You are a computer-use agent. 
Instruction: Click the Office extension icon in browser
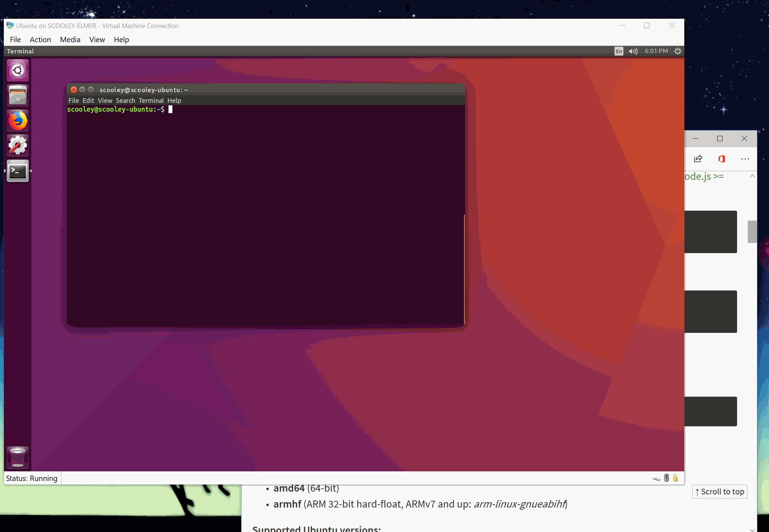click(x=721, y=159)
